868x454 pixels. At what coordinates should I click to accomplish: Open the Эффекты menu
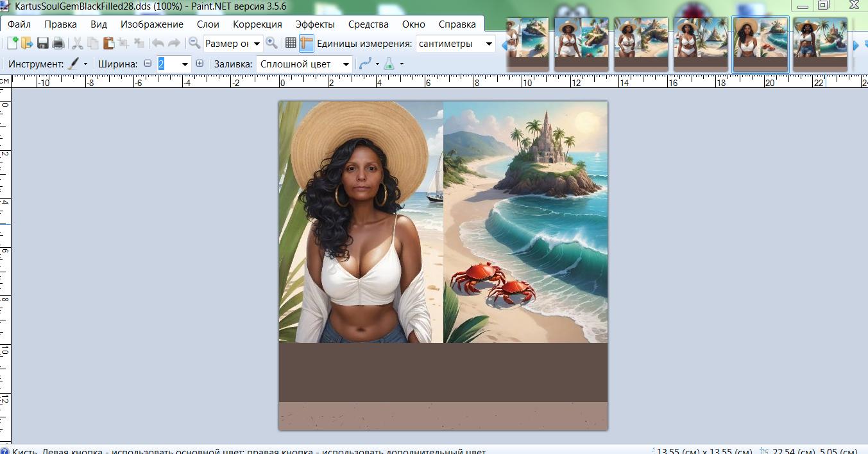pyautogui.click(x=315, y=24)
